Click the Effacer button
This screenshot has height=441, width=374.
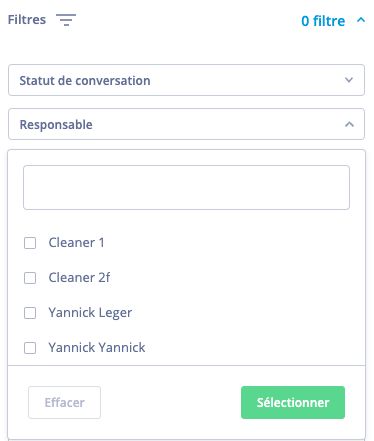pos(64,402)
